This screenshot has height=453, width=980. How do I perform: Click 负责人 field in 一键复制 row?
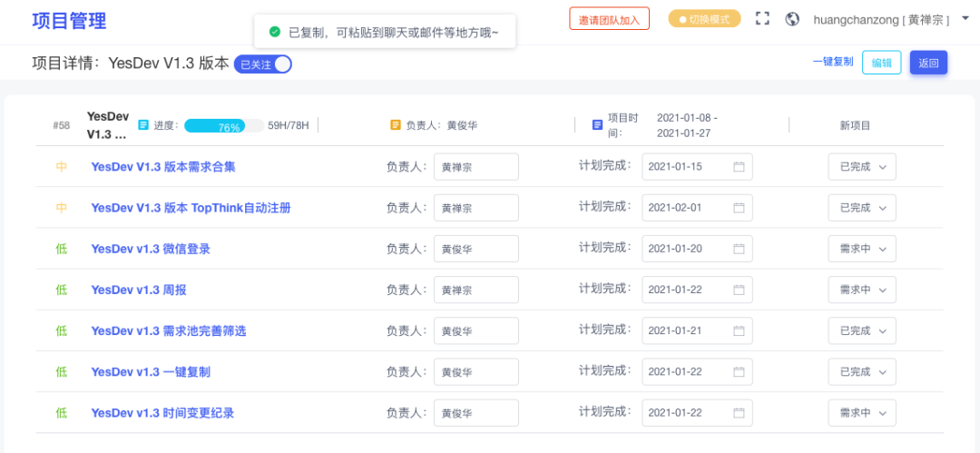click(x=476, y=371)
